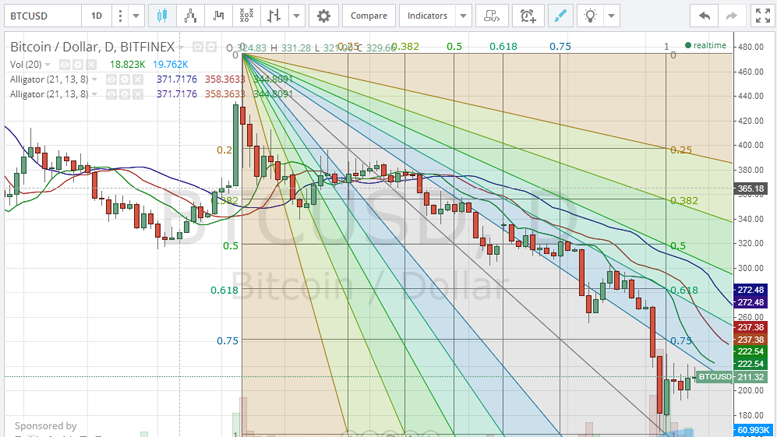The height and width of the screenshot is (437, 777).
Task: Click the 0.75 Fib level label on left
Action: click(x=227, y=341)
